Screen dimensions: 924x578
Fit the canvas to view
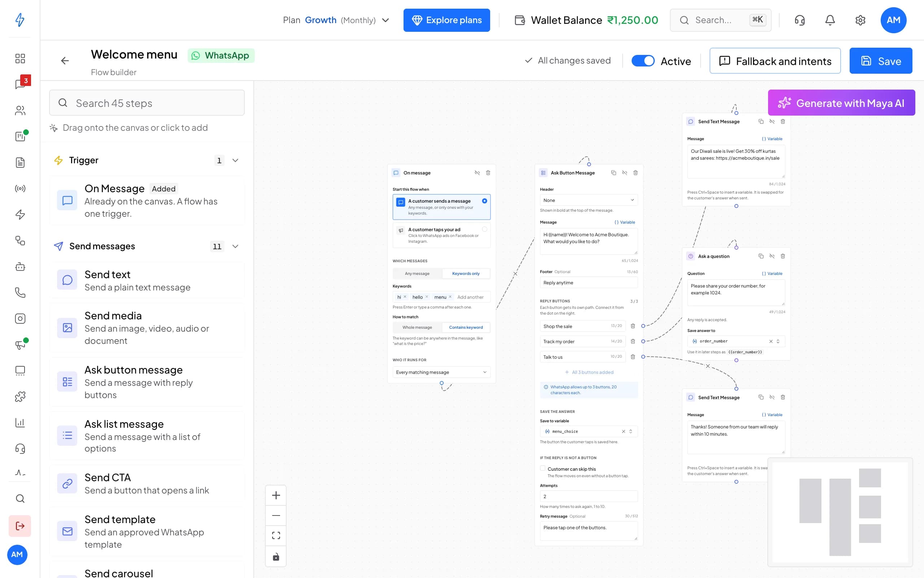[276, 536]
